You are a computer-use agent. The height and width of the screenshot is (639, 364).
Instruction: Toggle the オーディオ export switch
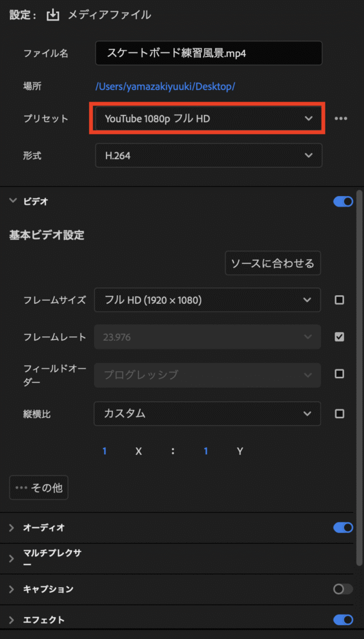tap(343, 528)
